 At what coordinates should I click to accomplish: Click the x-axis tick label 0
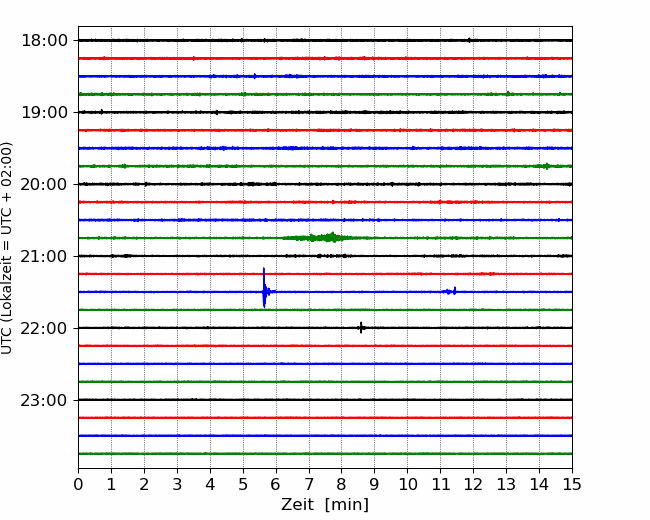78,484
